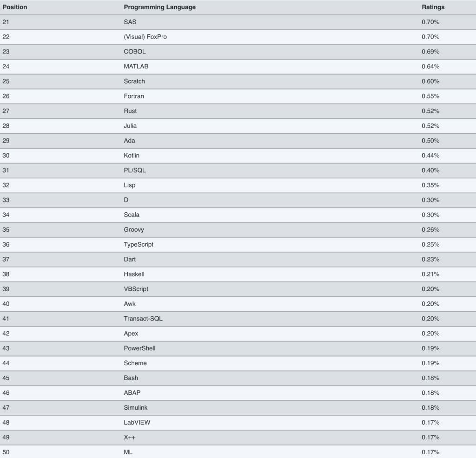Viewport: 476px width, 458px height.
Task: Select the 0.44% rating for Kotlin
Action: click(x=430, y=156)
